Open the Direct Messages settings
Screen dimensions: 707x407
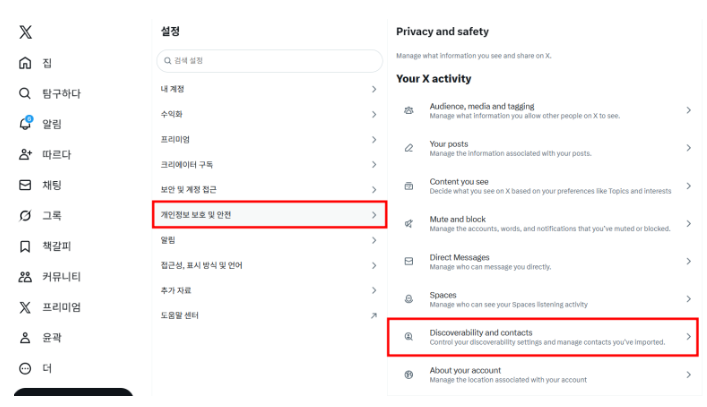pos(543,262)
